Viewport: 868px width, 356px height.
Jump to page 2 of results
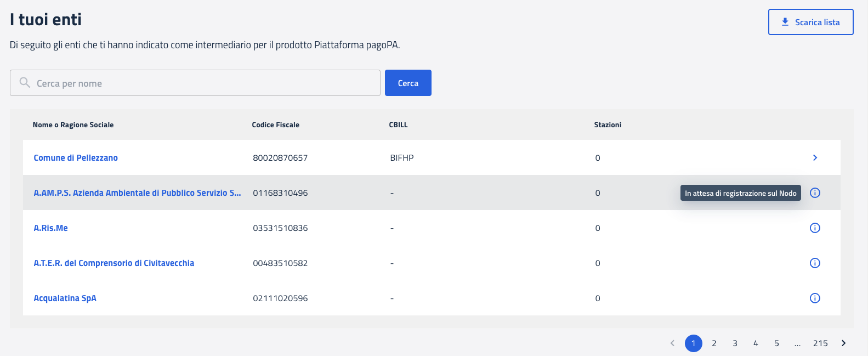[x=714, y=343]
